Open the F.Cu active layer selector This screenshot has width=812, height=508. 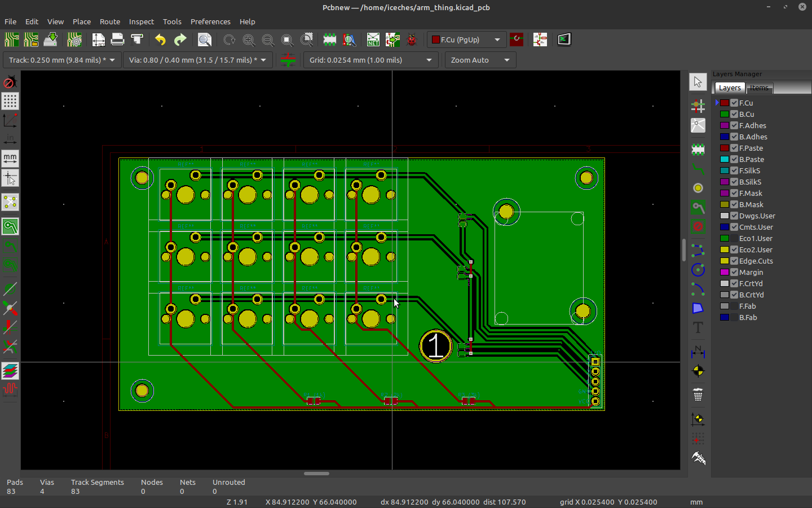pyautogui.click(x=466, y=40)
